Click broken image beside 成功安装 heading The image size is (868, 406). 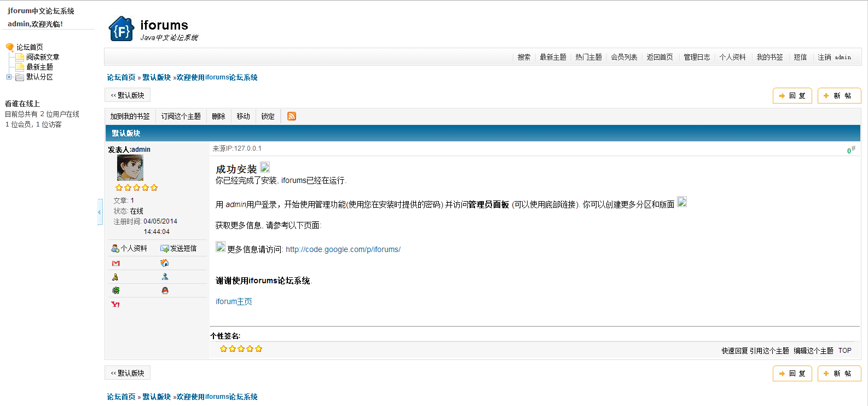(265, 167)
